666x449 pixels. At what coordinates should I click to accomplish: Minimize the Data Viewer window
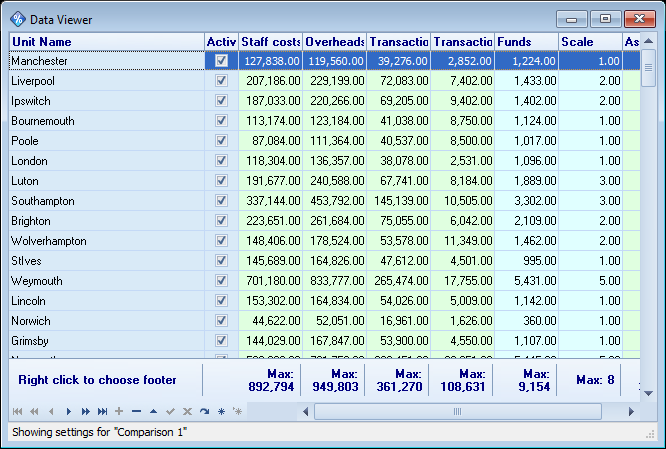coord(572,19)
